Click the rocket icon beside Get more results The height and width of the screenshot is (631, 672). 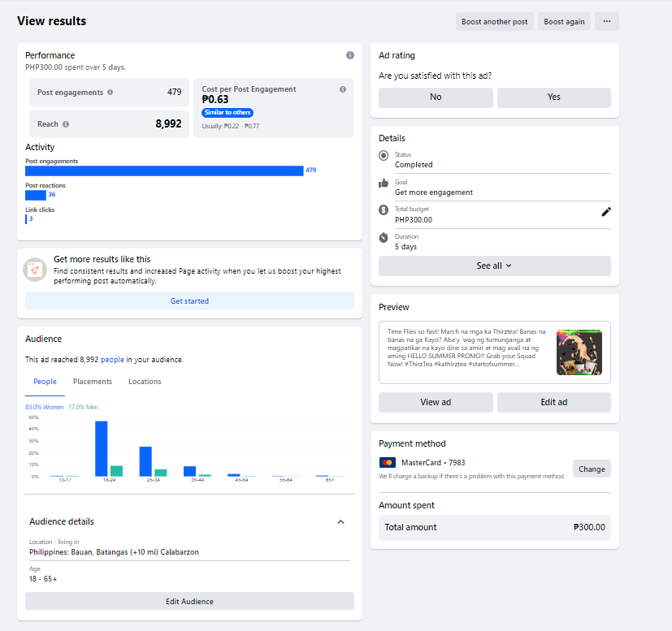tap(35, 270)
